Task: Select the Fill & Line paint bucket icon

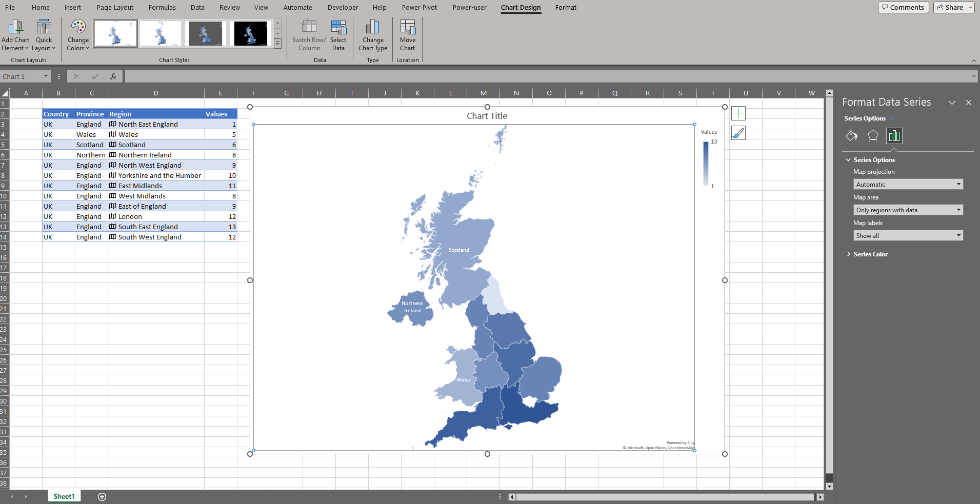Action: point(851,136)
